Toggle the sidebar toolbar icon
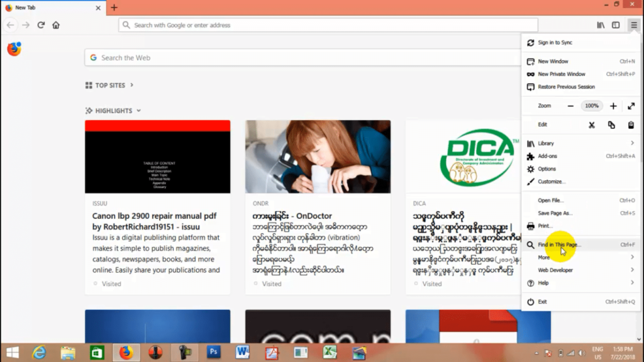The width and height of the screenshot is (644, 362). point(616,25)
